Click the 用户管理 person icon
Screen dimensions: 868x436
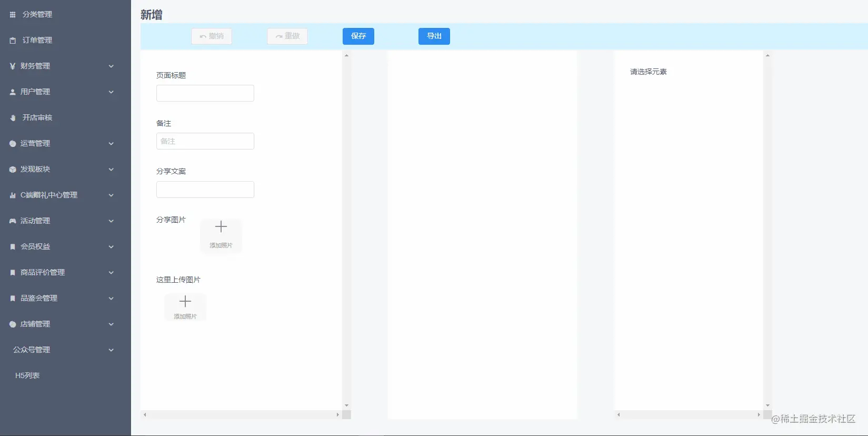pos(13,92)
